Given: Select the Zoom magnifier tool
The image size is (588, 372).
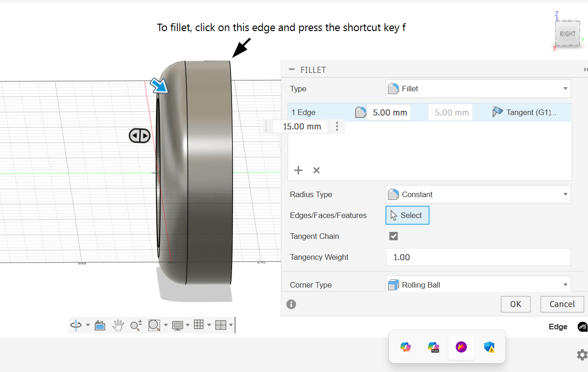Looking at the screenshot, I should pyautogui.click(x=136, y=326).
